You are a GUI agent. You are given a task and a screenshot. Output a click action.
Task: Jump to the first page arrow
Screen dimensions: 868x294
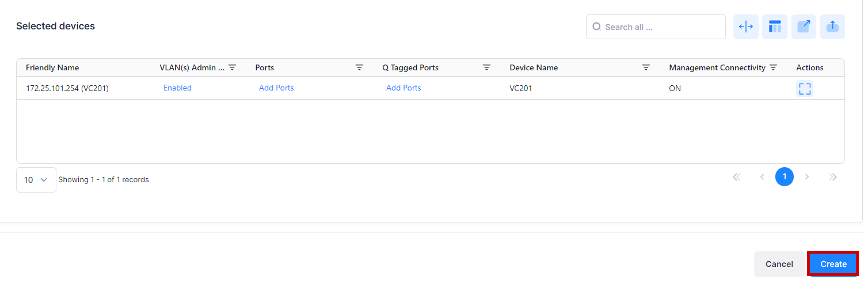pyautogui.click(x=737, y=177)
